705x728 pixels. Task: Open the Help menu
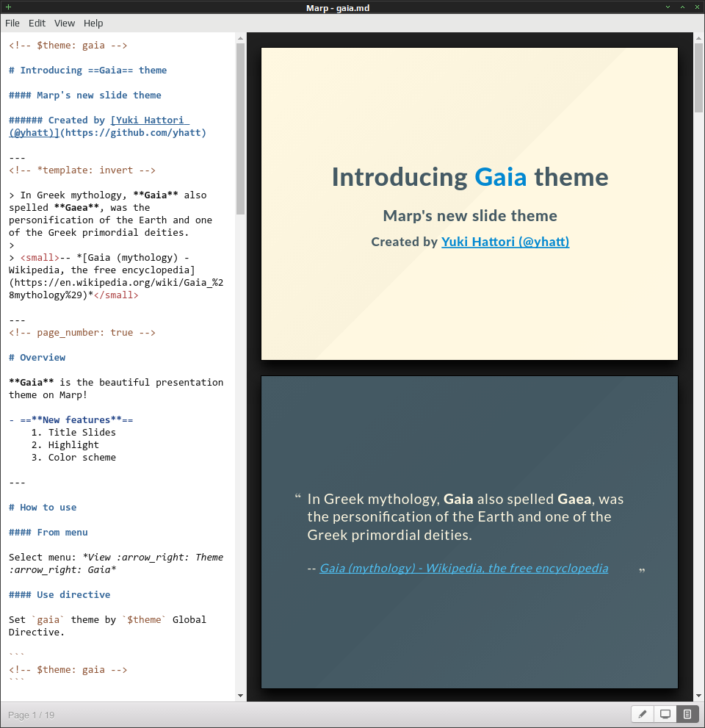click(x=93, y=24)
